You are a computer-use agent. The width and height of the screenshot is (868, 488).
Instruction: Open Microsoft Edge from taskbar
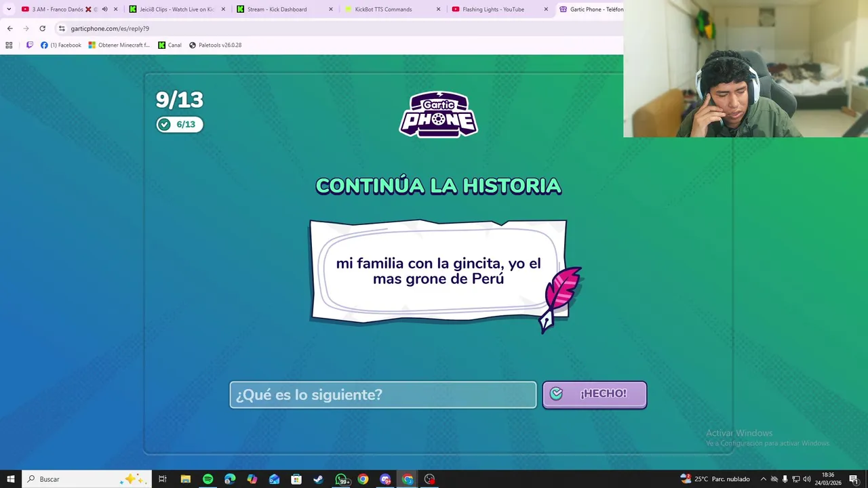230,479
